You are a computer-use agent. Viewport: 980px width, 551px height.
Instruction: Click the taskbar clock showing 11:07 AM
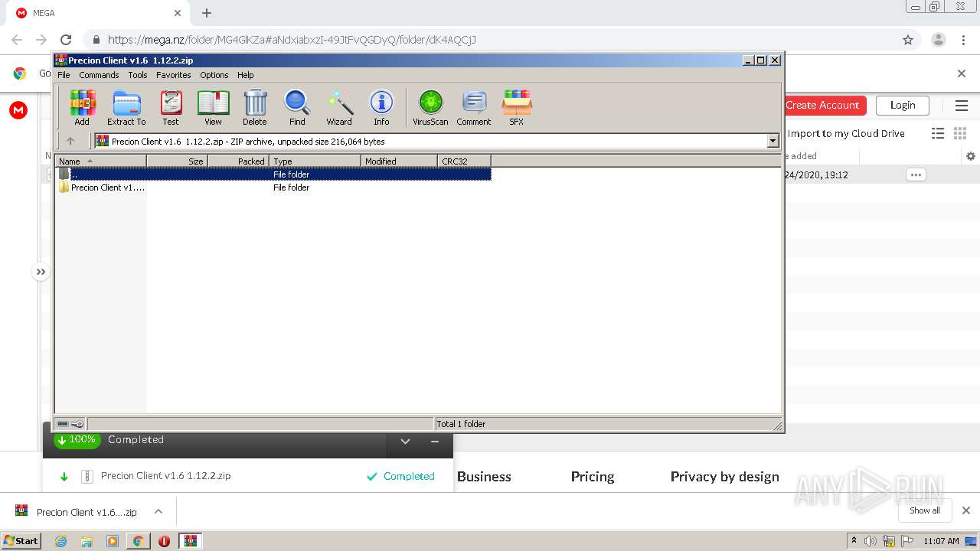tap(941, 541)
